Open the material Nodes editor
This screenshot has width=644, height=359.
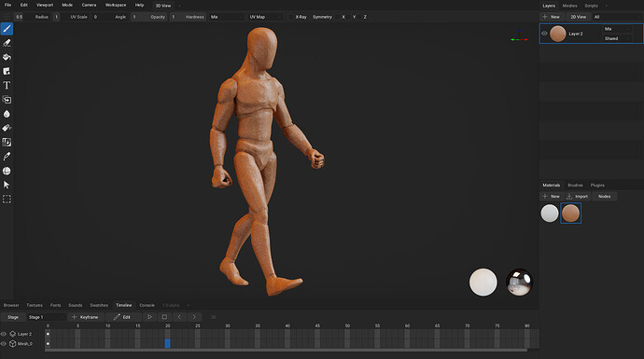coord(604,197)
